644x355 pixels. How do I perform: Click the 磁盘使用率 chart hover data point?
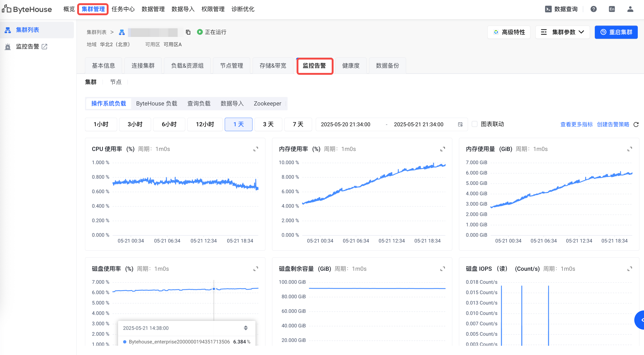click(x=214, y=289)
